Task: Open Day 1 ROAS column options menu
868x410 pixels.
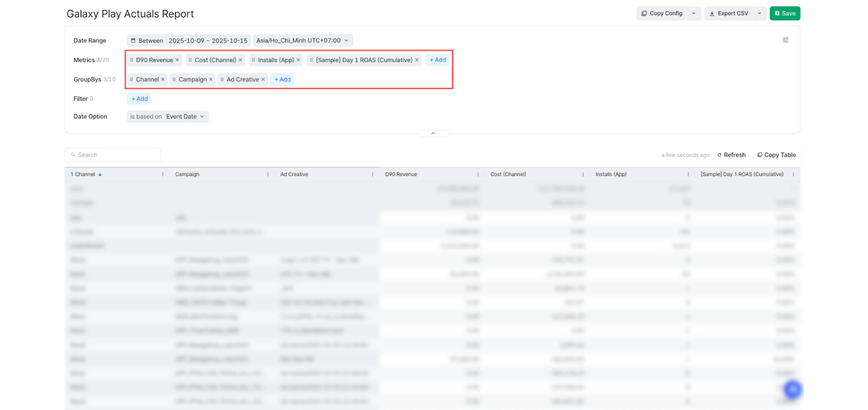Action: 793,175
